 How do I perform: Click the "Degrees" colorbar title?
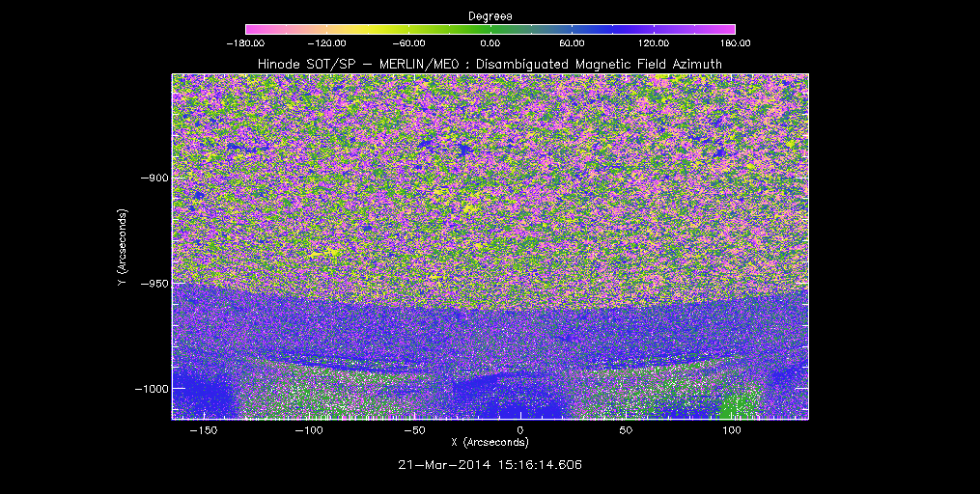[490, 16]
